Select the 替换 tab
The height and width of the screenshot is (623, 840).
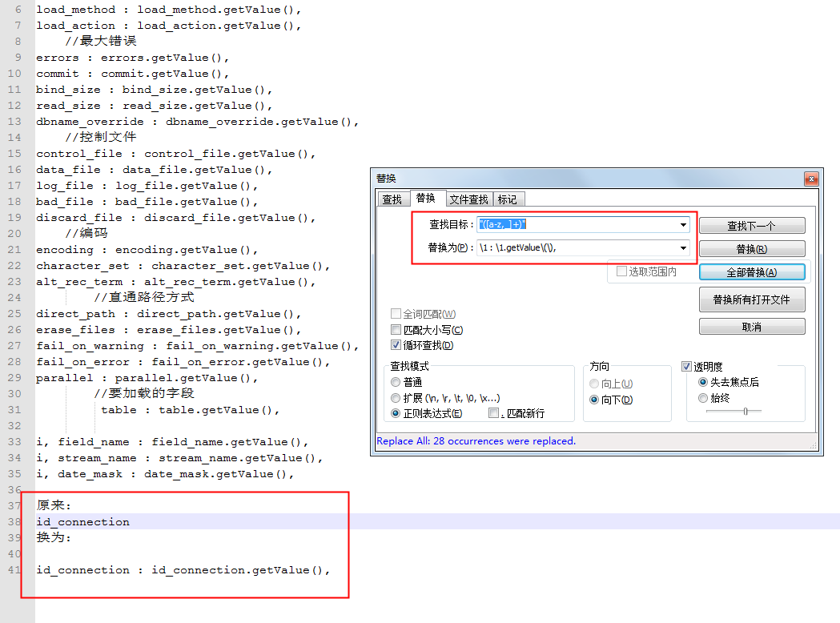[426, 199]
